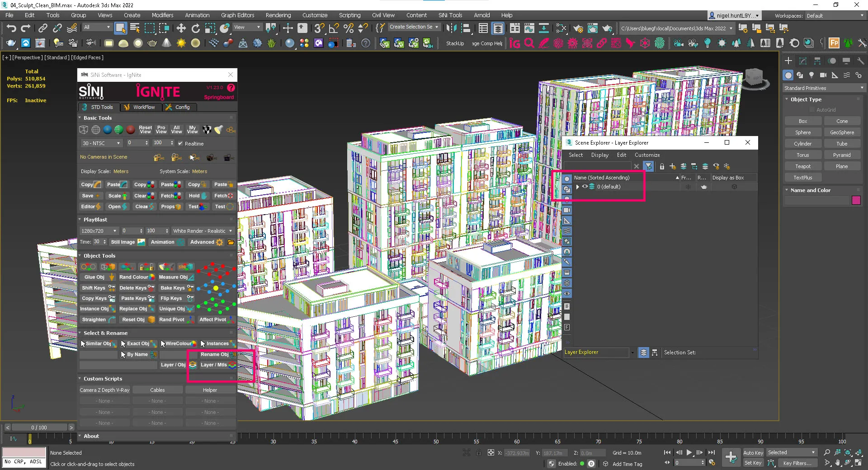
Task: Select the Move transform tool
Action: click(181, 28)
